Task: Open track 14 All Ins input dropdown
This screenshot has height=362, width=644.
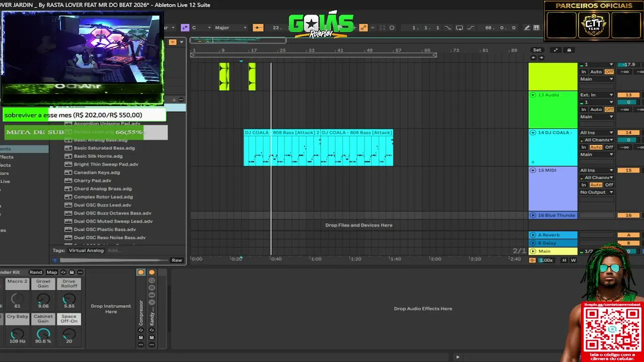Action: 597,133
